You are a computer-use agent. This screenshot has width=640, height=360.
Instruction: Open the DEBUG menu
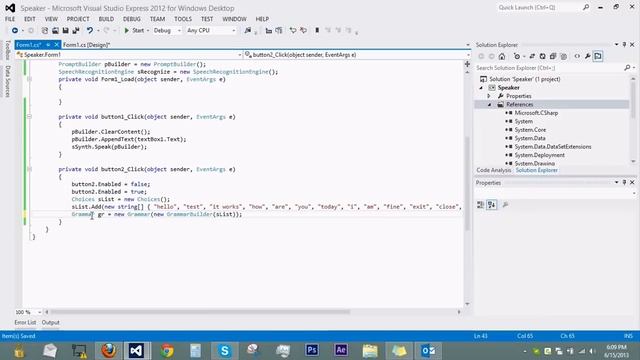(x=131, y=19)
